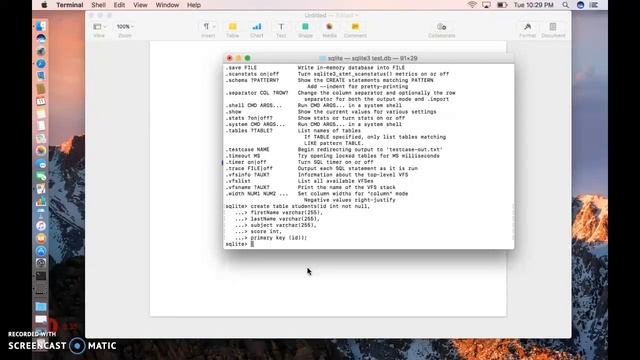
Task: Open the Window menu
Action: [x=167, y=5]
